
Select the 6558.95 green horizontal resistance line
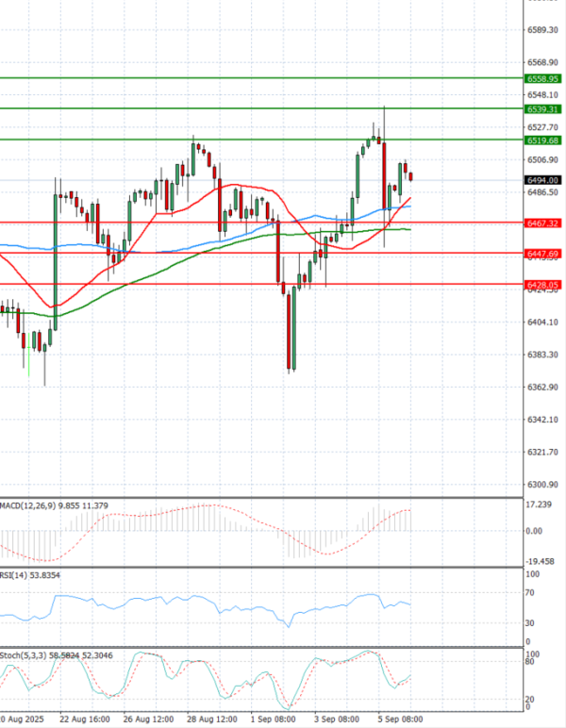click(260, 78)
